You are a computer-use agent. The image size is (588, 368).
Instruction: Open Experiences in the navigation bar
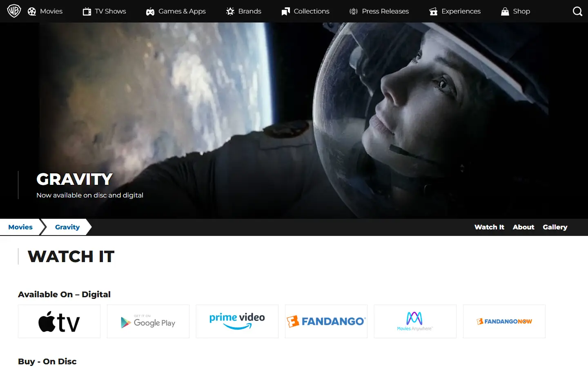coord(461,11)
